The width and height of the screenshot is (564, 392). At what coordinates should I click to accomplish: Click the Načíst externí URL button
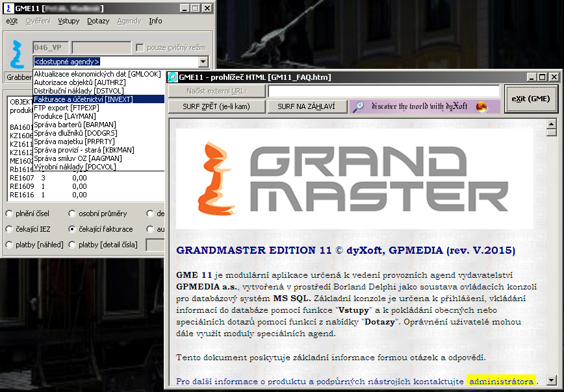point(216,92)
